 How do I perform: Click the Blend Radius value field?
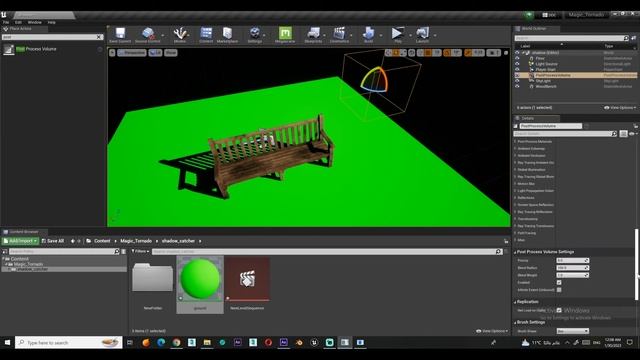pos(573,268)
